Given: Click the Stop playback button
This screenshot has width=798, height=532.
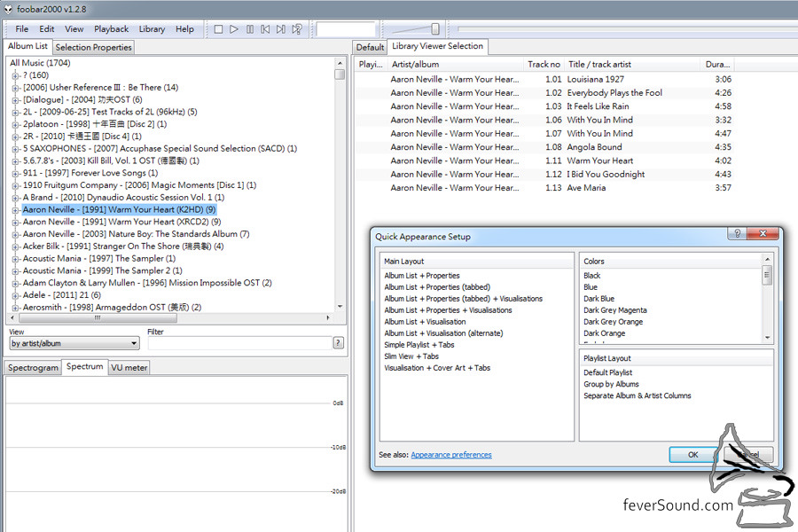Looking at the screenshot, I should 218,29.
